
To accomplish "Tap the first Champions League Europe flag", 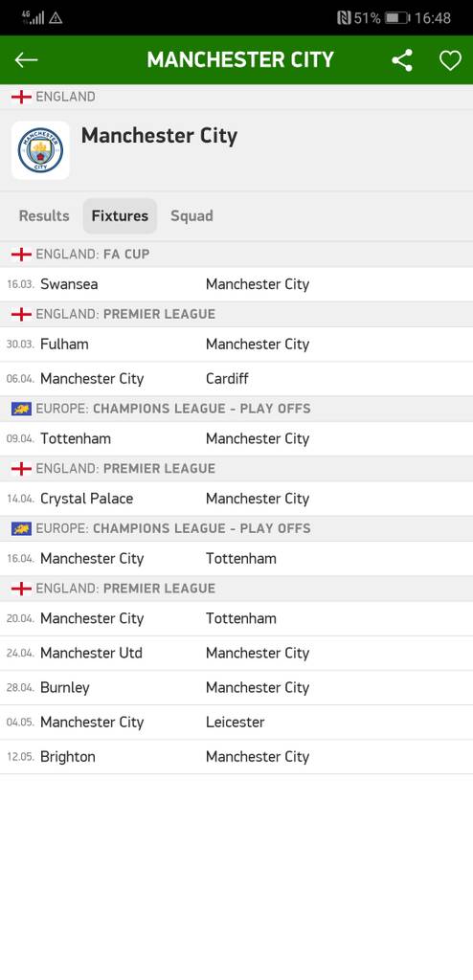I will coord(21,409).
